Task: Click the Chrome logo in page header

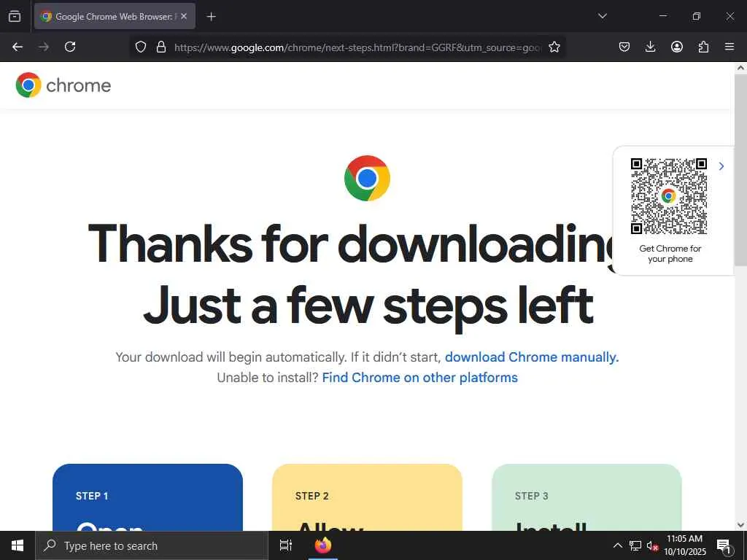Action: click(x=28, y=85)
